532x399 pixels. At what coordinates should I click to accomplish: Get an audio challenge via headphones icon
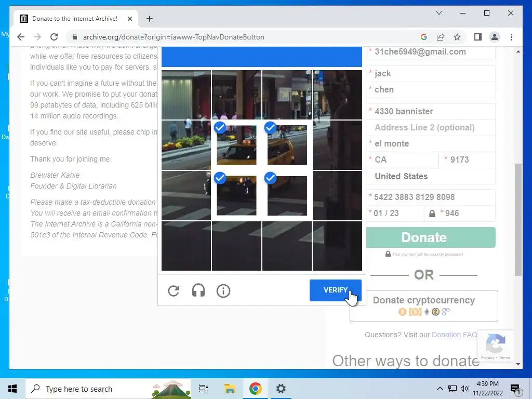pyautogui.click(x=198, y=291)
